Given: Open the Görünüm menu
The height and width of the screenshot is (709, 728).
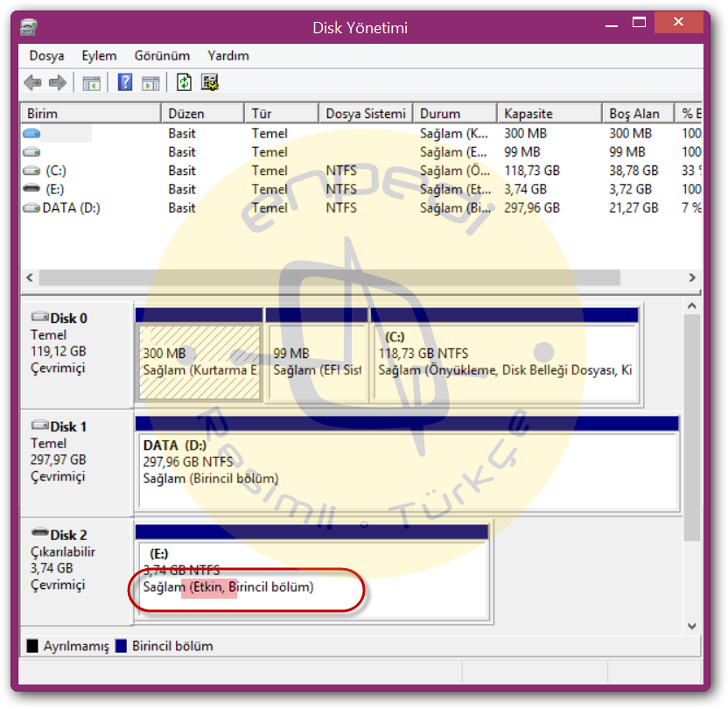Looking at the screenshot, I should [x=161, y=55].
